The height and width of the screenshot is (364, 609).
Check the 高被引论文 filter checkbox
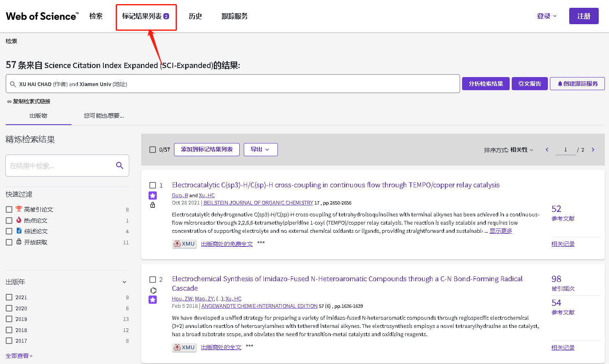pos(9,209)
